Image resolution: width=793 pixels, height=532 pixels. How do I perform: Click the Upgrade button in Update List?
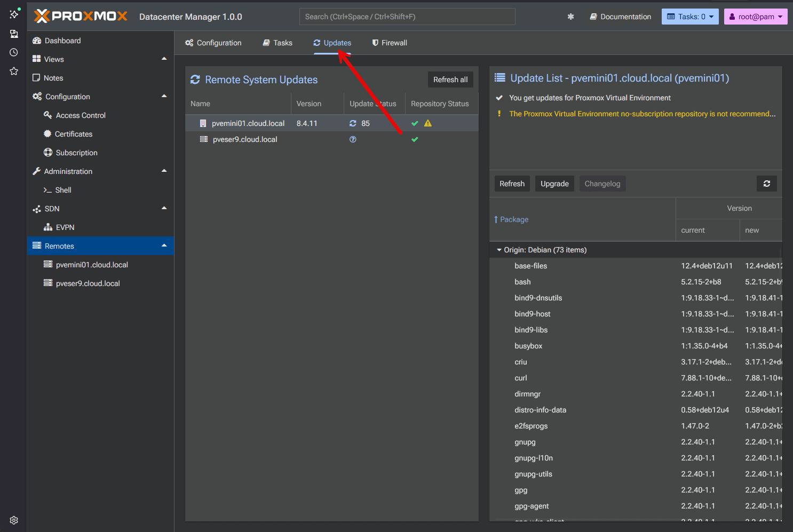click(x=554, y=184)
